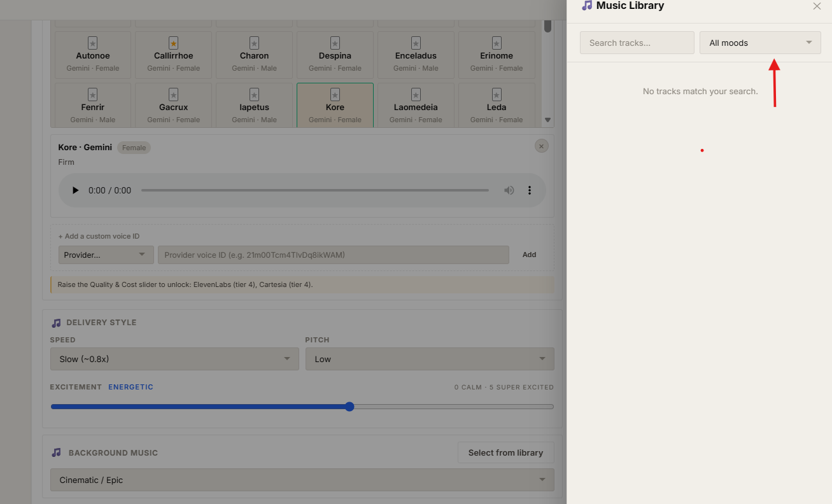Click the '+ Add a custom voice ID' label
Viewport: 832px width, 504px height.
99,236
